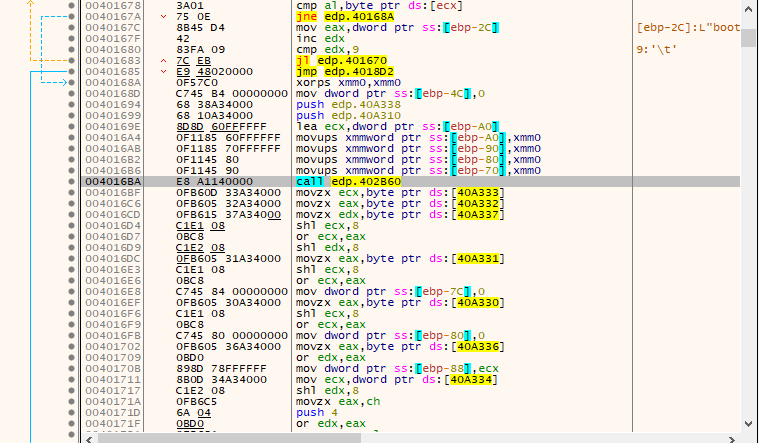The height and width of the screenshot is (443, 759).
Task: Select the push edp.40A338 instruction line
Action: click(x=349, y=105)
